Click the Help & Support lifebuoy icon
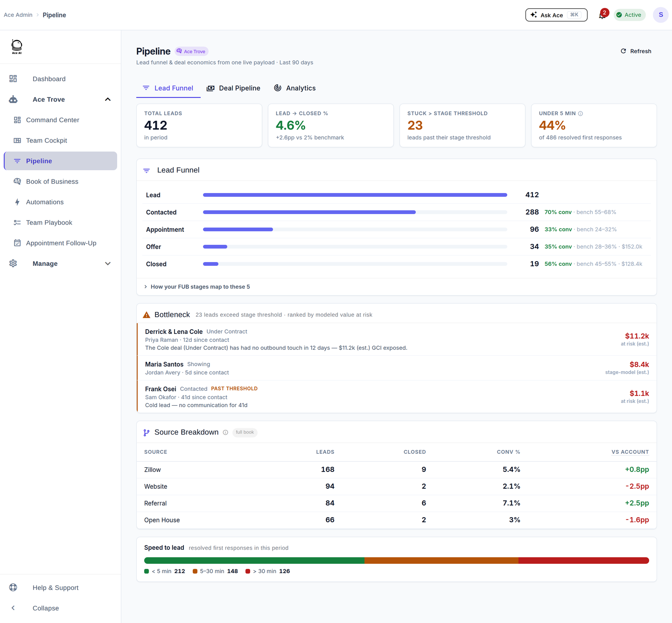Screen dimensions: 672x623 pyautogui.click(x=13, y=588)
